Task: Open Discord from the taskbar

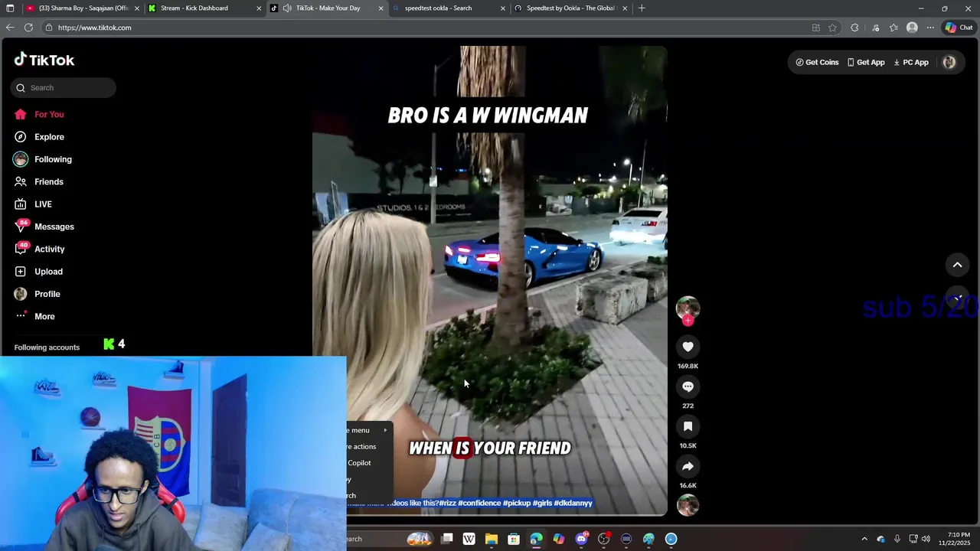Action: click(x=581, y=539)
